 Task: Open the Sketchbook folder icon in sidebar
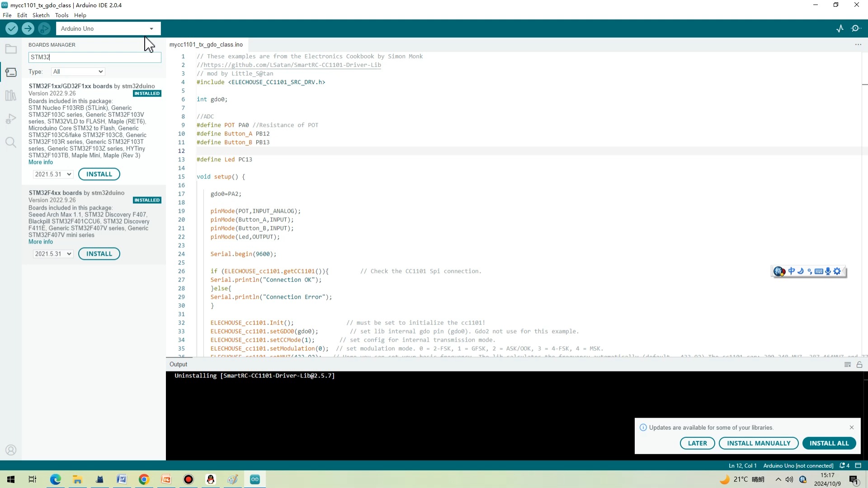11,49
